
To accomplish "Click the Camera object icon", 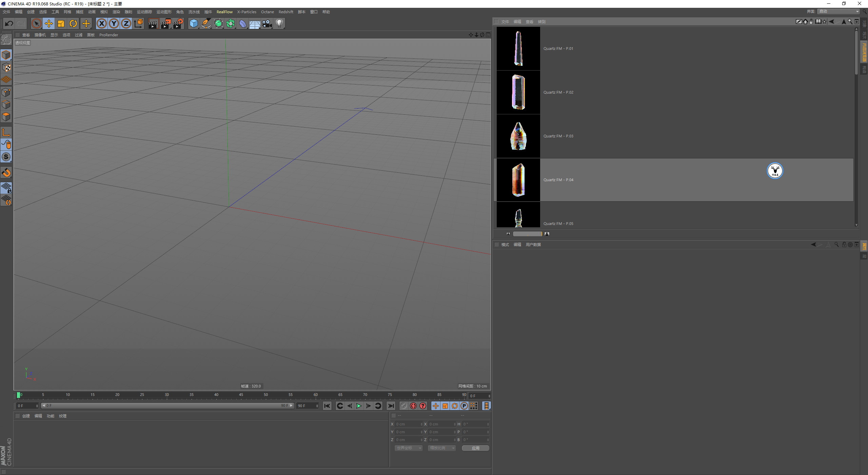I will (x=267, y=23).
